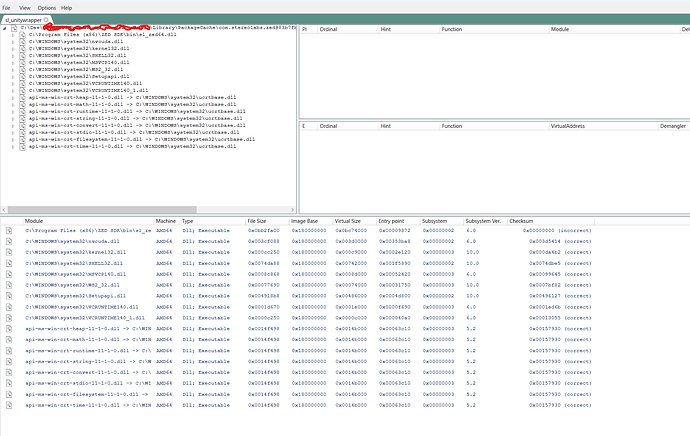This screenshot has width=690, height=436.
Task: Expand the nvcuda.dll tree node
Action: [13, 42]
